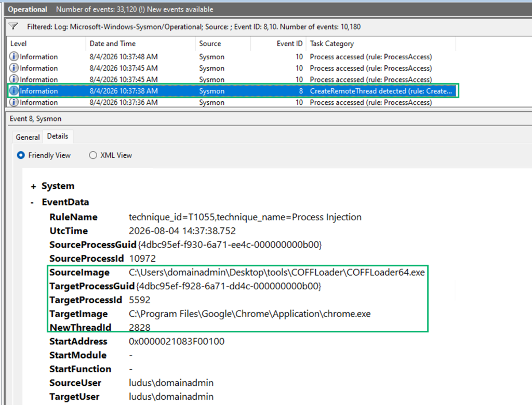Click the TargetImage chrome.exe path

249,314
